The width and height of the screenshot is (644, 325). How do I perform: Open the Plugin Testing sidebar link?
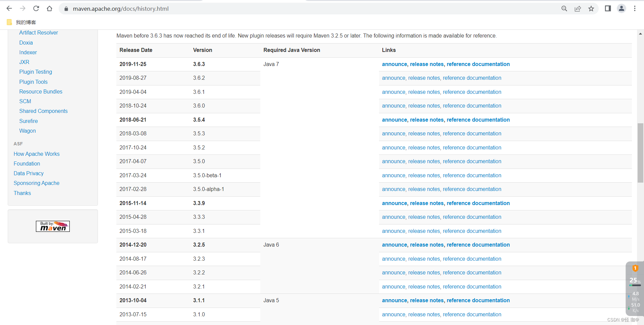tap(36, 72)
